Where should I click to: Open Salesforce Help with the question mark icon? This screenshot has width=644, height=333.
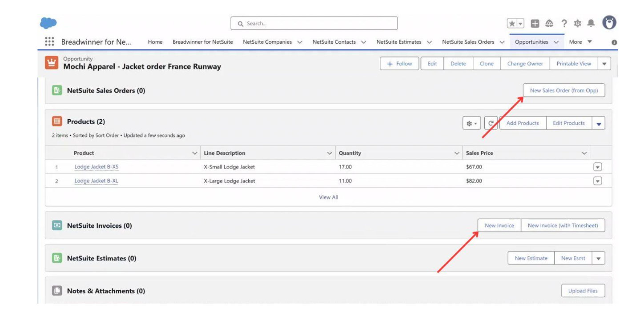(x=564, y=22)
